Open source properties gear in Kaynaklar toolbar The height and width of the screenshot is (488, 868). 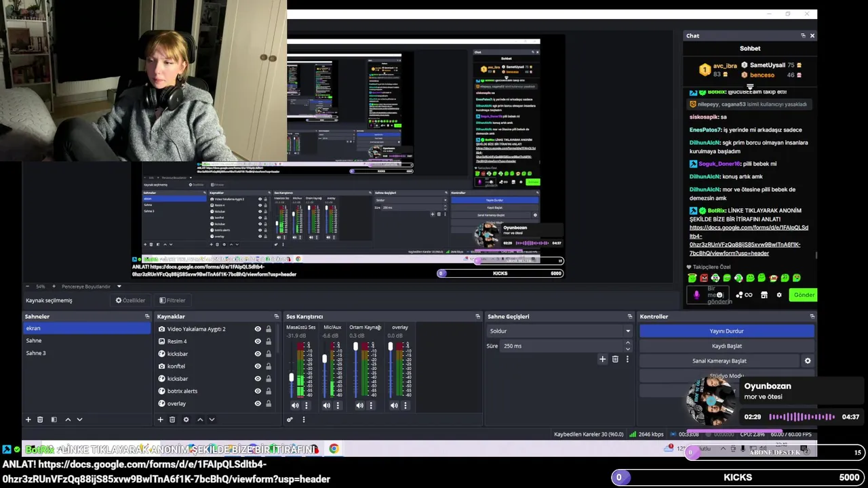click(186, 420)
